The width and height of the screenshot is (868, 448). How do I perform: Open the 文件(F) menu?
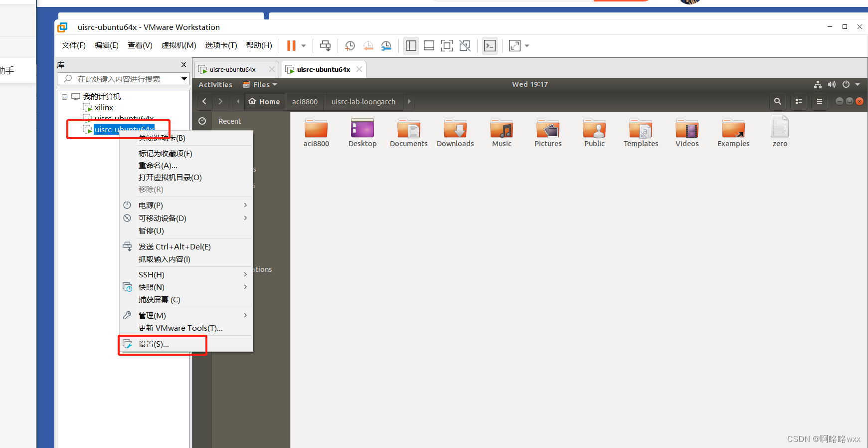tap(74, 45)
